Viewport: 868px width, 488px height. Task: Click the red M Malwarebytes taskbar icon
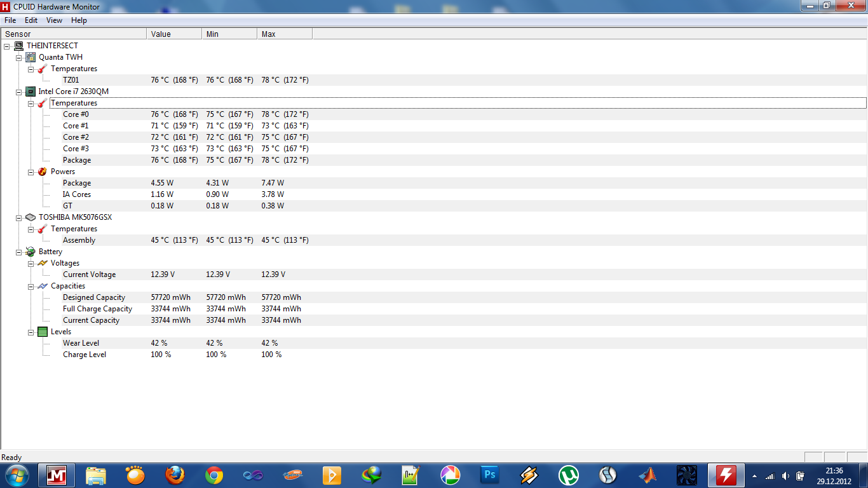pos(57,475)
